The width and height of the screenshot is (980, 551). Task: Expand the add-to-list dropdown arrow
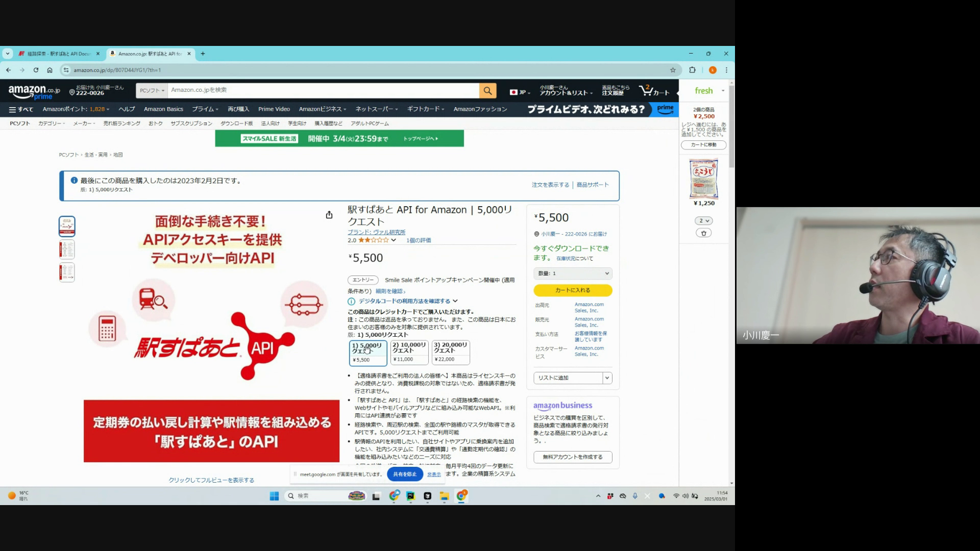[607, 378]
